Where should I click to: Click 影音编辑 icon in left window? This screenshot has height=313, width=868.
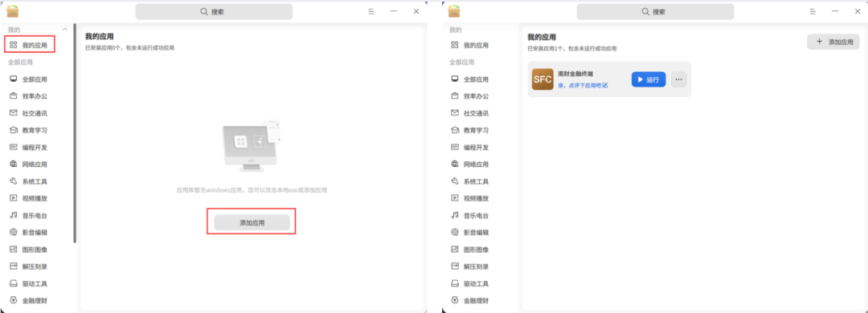point(14,232)
